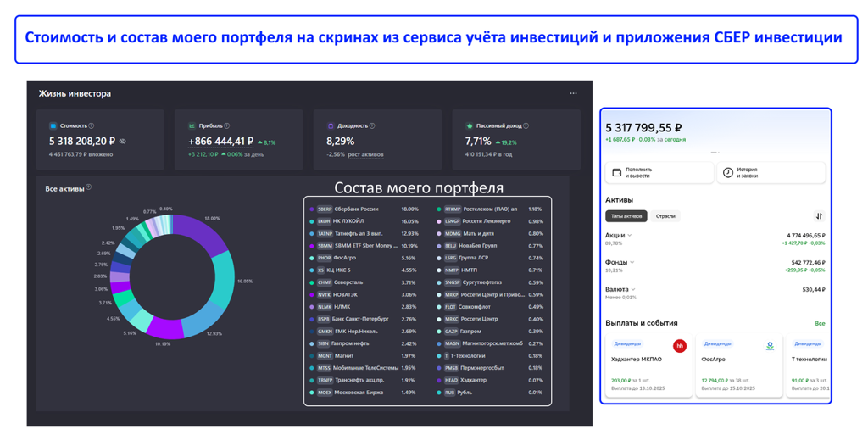Click the purple Сбербанк России legend dot
The height and width of the screenshot is (435, 868).
pyautogui.click(x=312, y=209)
